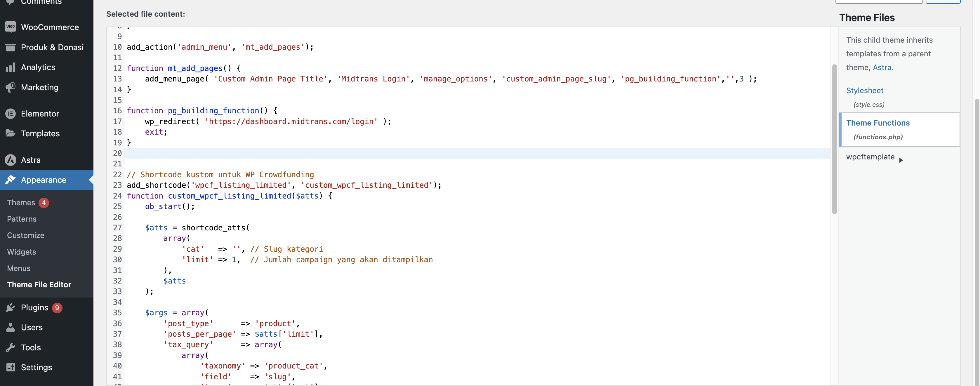Click the Analytics bar chart icon
980x386 pixels.
pos(11,67)
